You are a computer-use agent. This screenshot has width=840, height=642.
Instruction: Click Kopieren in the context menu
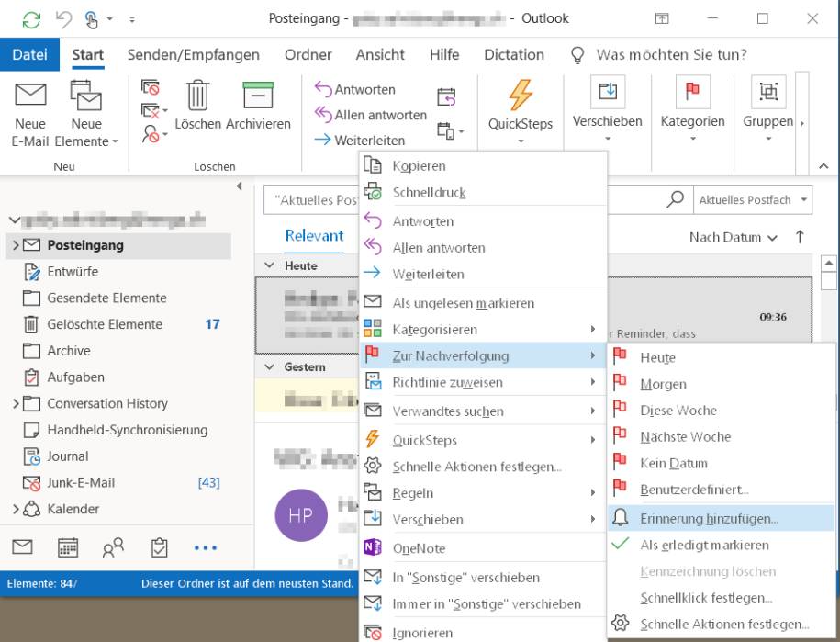(483, 166)
